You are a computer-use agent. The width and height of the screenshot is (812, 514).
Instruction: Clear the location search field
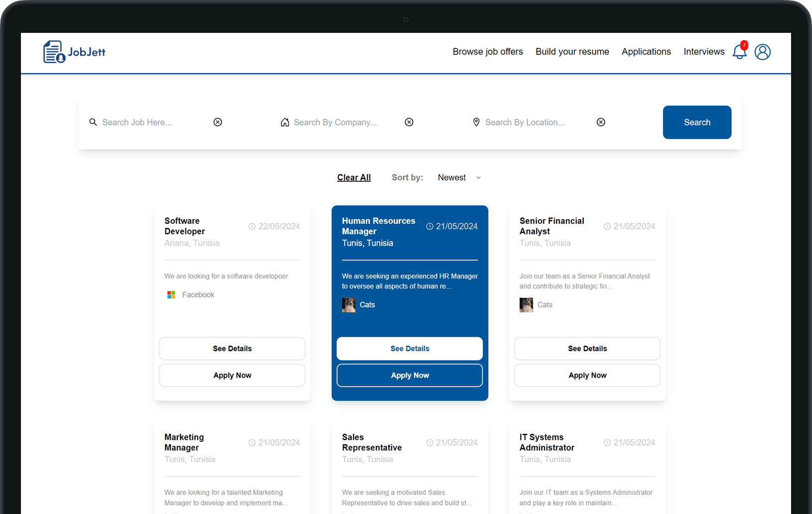pyautogui.click(x=601, y=123)
